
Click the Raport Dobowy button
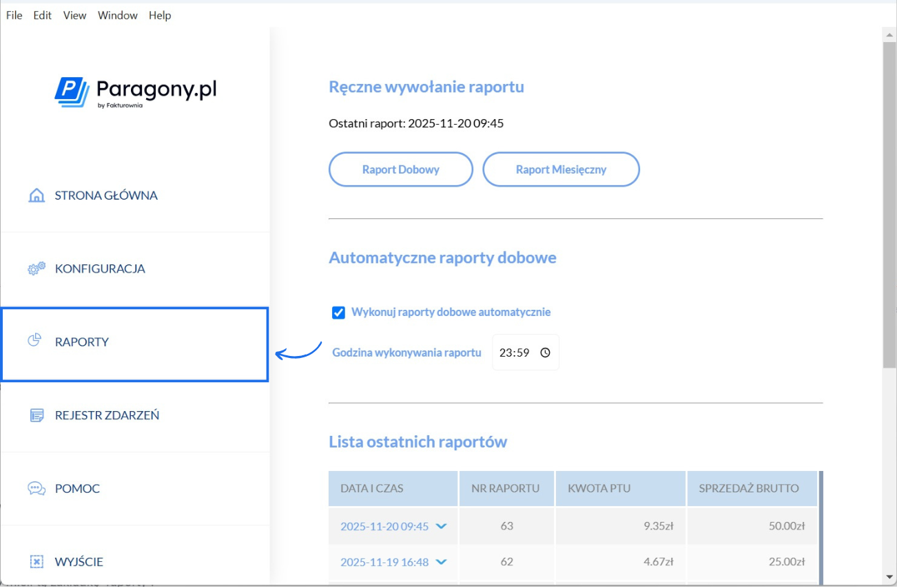(x=400, y=169)
